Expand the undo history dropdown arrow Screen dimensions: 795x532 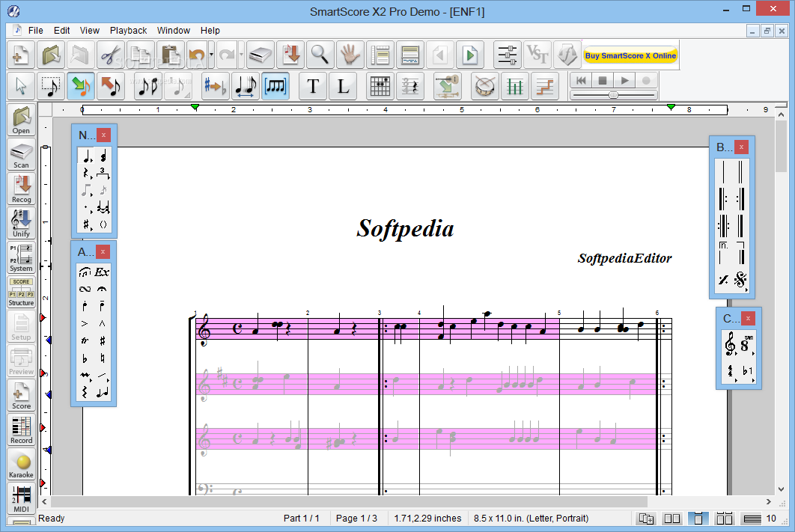click(x=211, y=55)
